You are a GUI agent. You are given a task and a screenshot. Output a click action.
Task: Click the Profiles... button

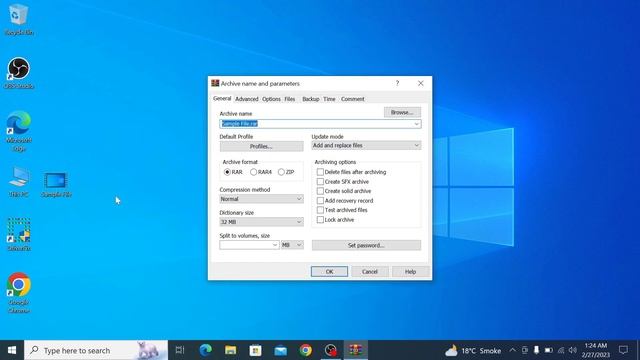tap(261, 146)
